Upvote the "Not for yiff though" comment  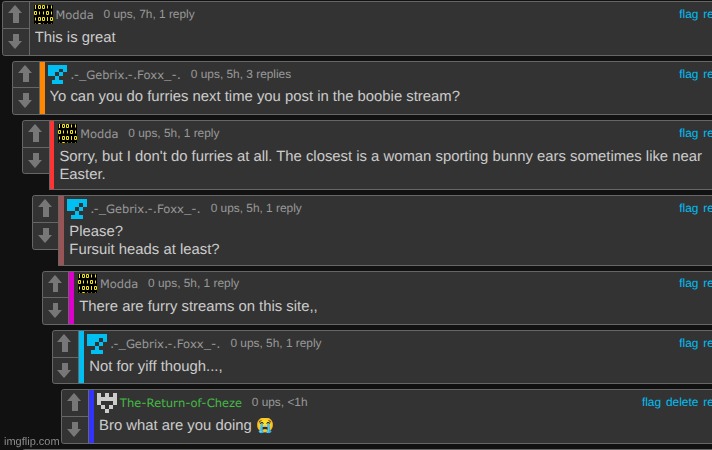[x=64, y=344]
